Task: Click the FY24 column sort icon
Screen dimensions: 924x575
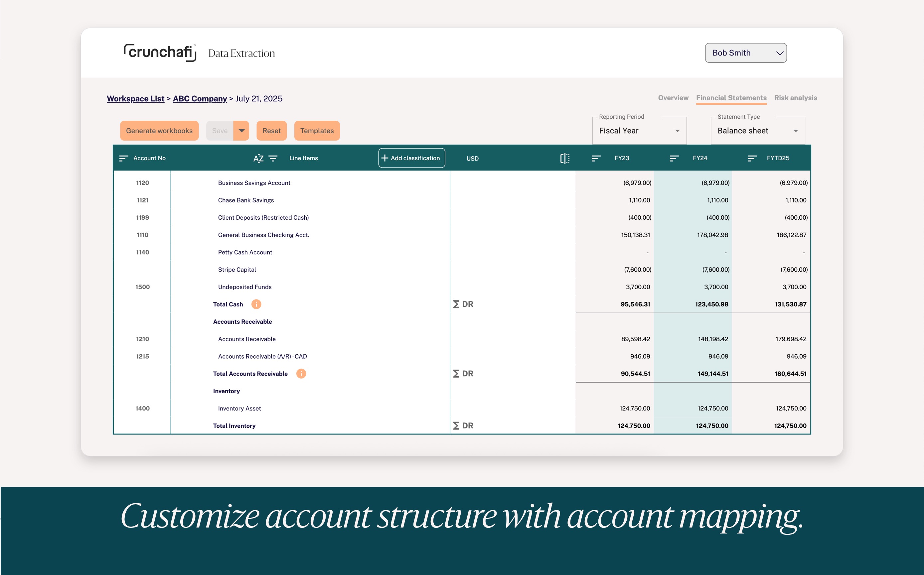Action: [674, 158]
